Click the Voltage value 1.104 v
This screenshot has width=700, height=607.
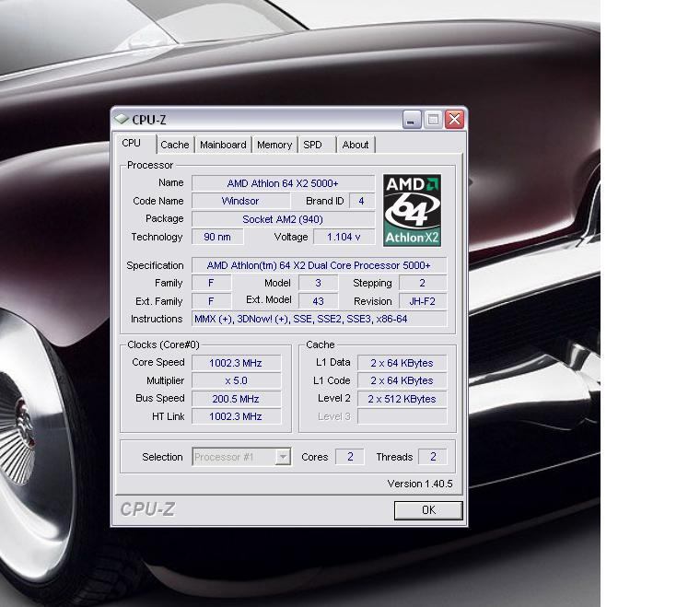click(344, 237)
